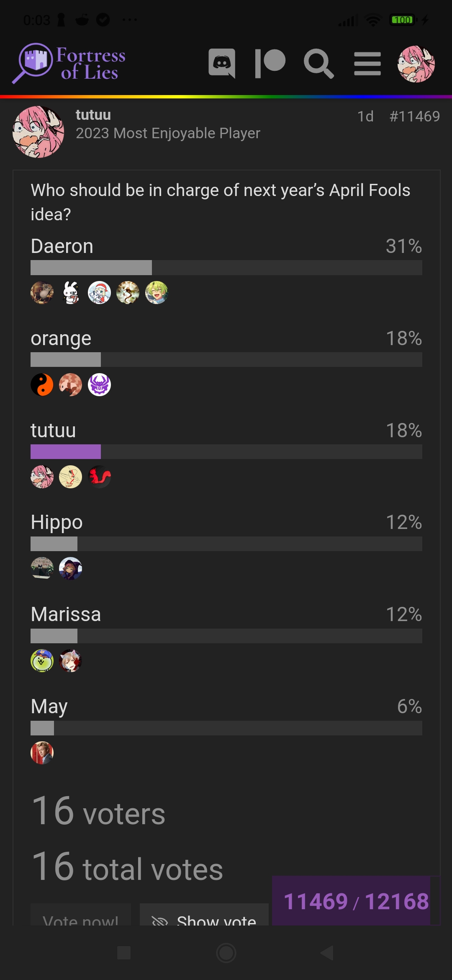Image resolution: width=452 pixels, height=980 pixels.
Task: Open the 11469 / 12168 post progress indicator
Action: point(356,901)
